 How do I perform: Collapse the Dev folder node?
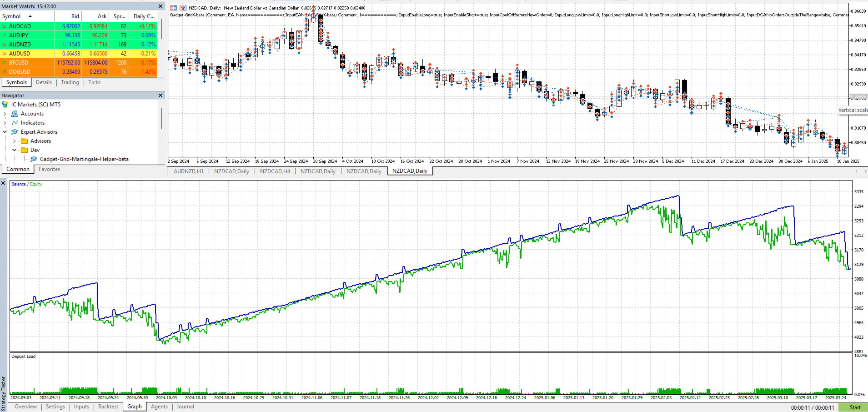tap(15, 150)
